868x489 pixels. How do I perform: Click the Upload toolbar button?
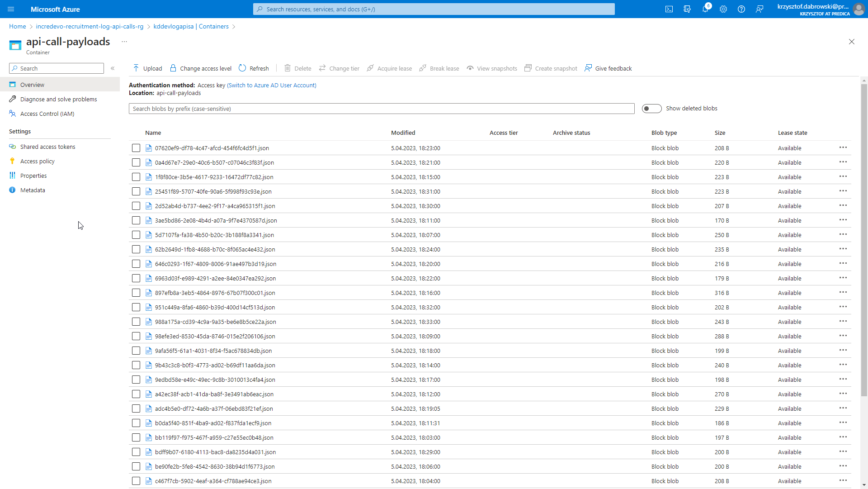pos(147,68)
